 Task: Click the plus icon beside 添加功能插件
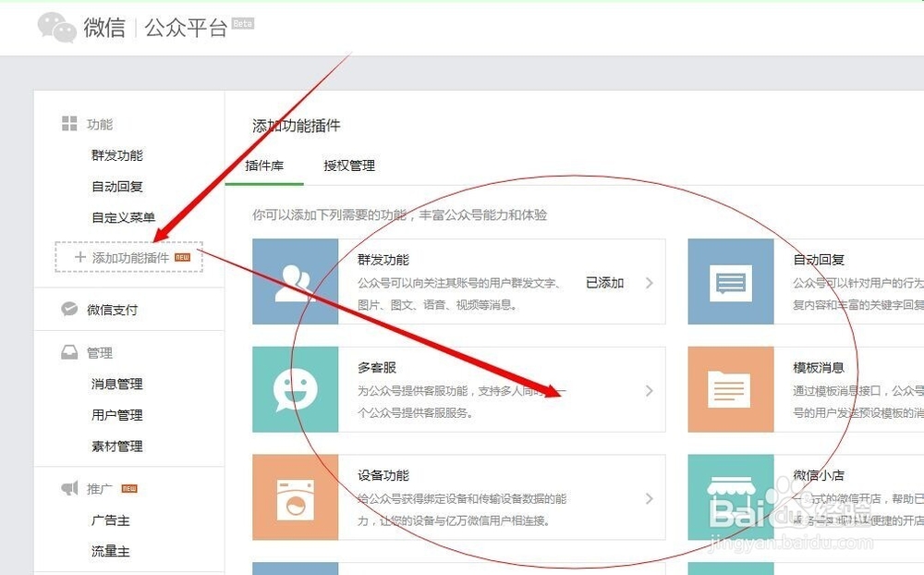[x=80, y=257]
